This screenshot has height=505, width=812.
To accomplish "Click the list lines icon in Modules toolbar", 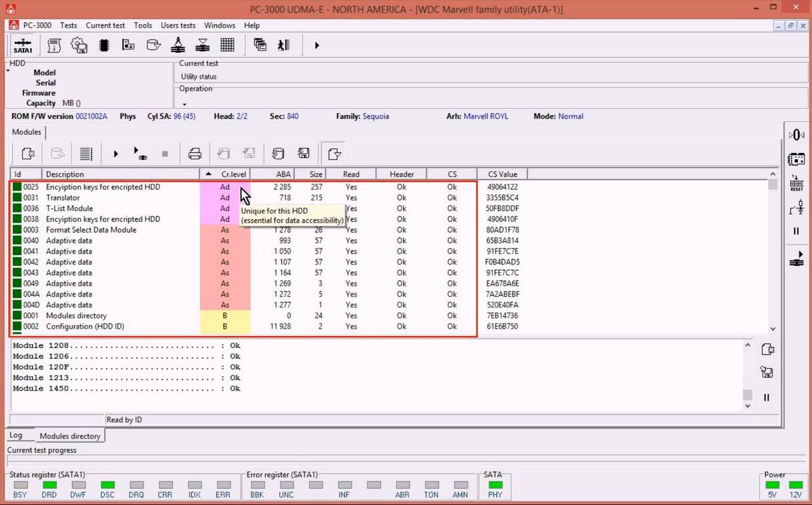I will click(86, 154).
